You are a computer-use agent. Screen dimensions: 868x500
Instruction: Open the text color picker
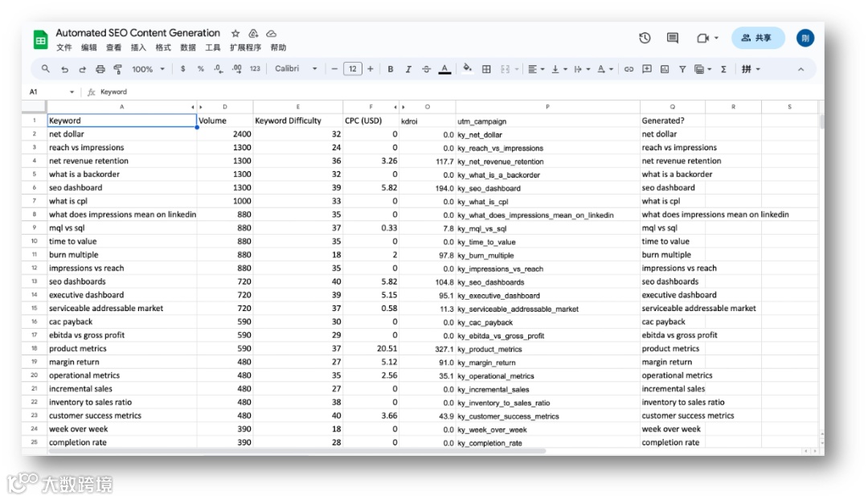[x=444, y=69]
